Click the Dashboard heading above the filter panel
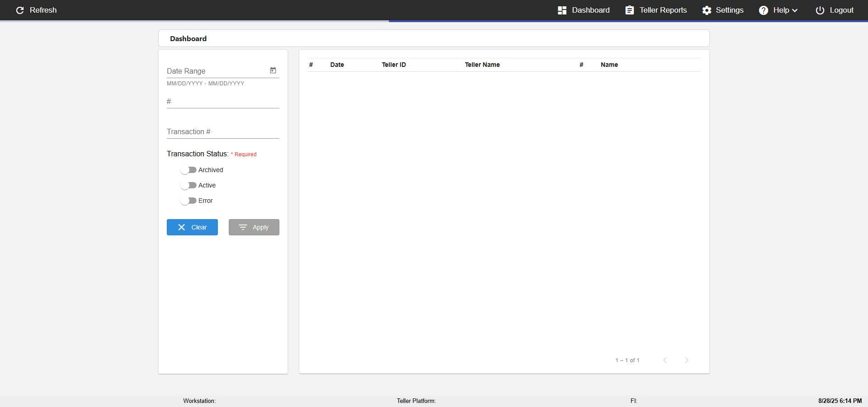Image resolution: width=868 pixels, height=407 pixels. click(x=188, y=38)
